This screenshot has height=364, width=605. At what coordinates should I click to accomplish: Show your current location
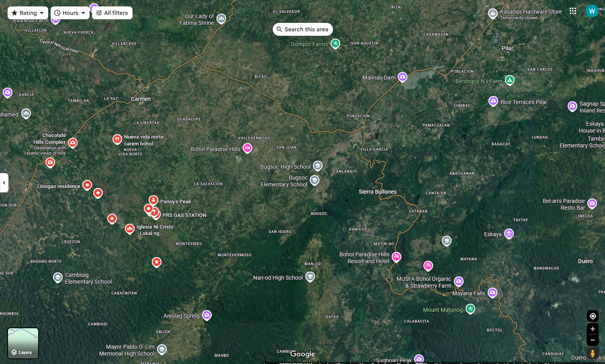point(593,316)
